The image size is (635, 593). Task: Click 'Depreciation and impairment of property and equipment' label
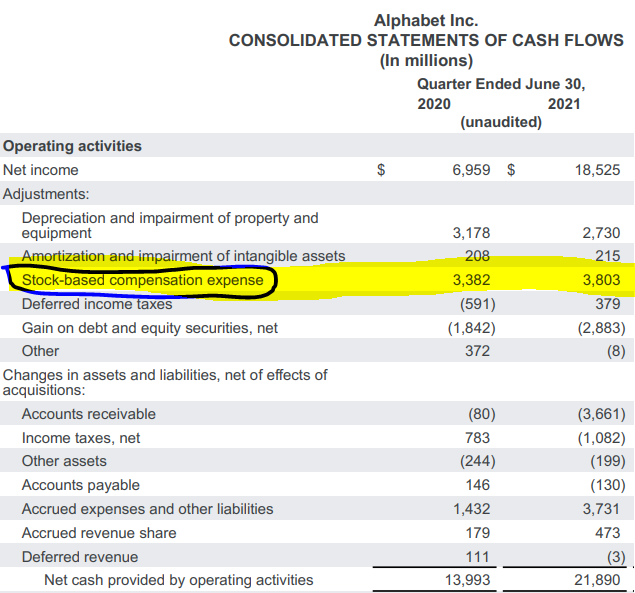tap(170, 225)
